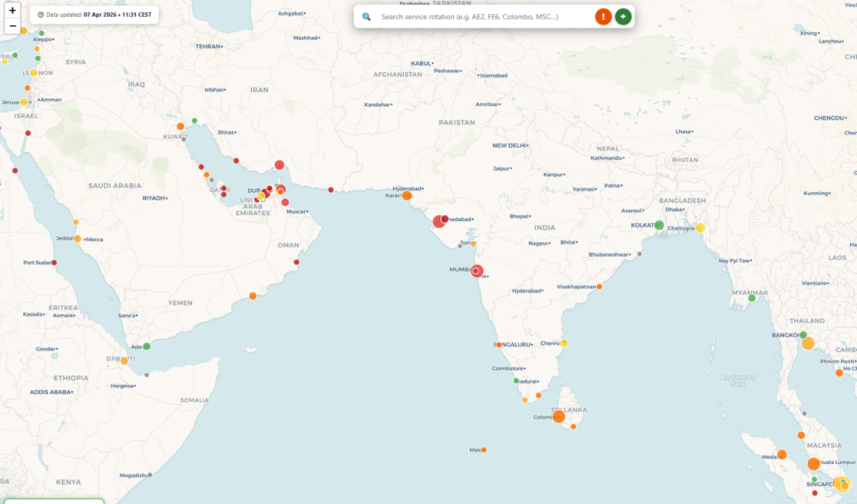
Task: Zoom out the map with minus button
Action: click(x=12, y=26)
